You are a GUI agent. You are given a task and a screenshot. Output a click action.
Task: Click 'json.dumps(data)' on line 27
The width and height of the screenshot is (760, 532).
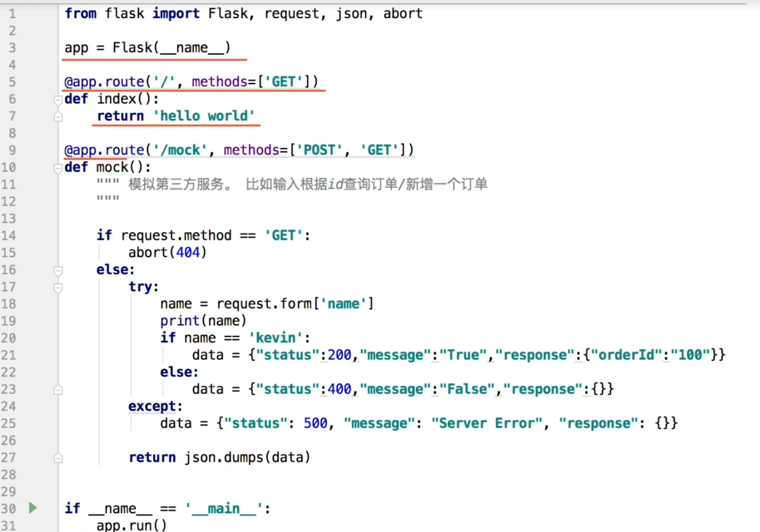click(247, 458)
